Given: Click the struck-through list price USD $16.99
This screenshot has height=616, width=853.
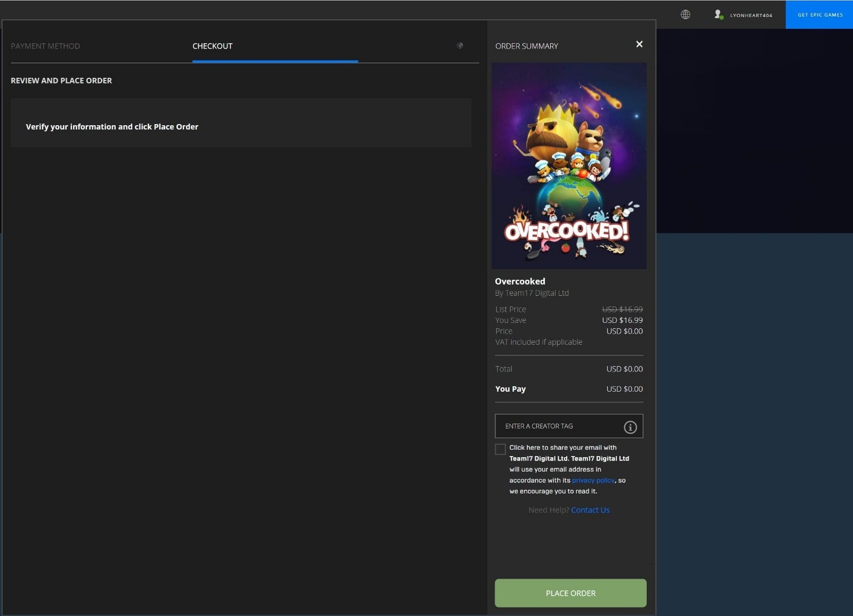Looking at the screenshot, I should 622,309.
